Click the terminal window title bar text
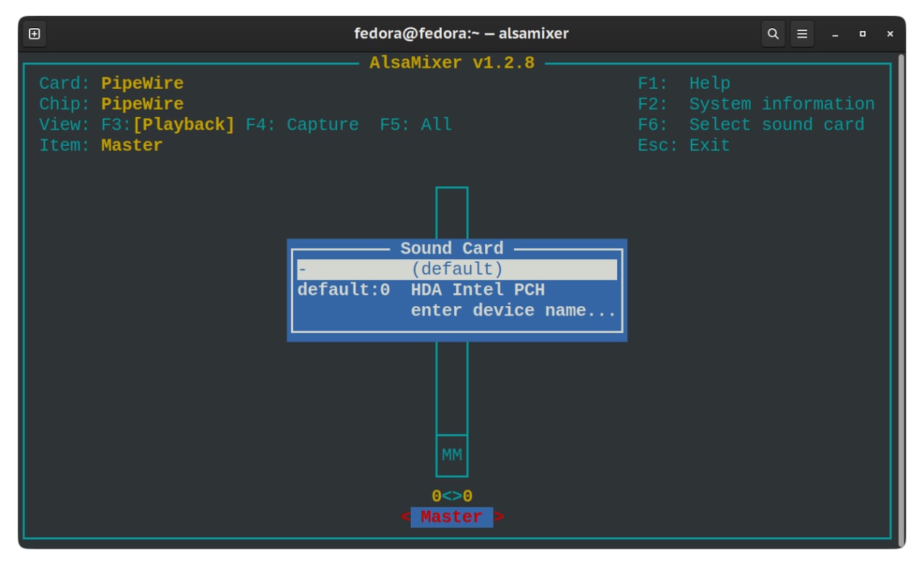Image resolution: width=924 pixels, height=569 pixels. [x=461, y=33]
